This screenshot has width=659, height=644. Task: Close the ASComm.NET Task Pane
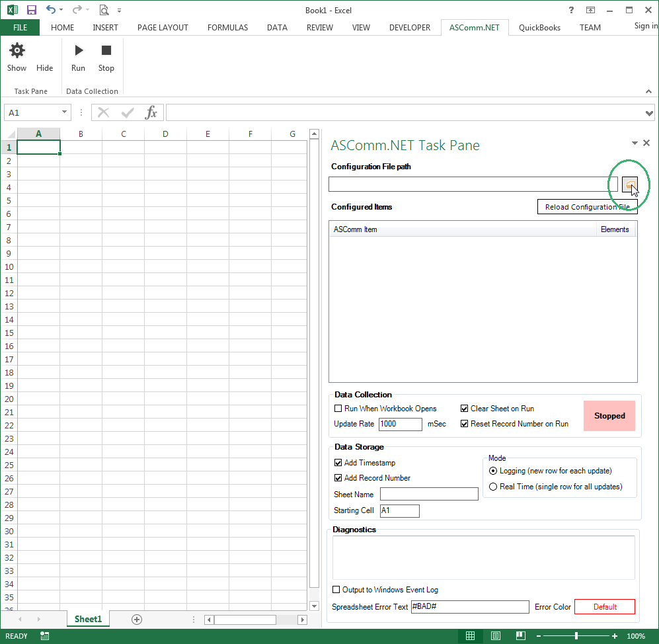click(x=646, y=143)
